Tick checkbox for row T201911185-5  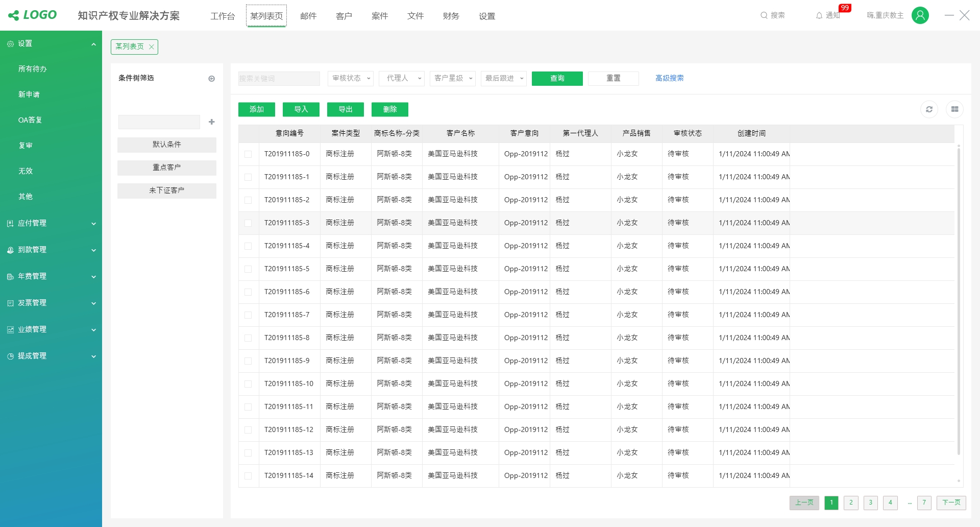pyautogui.click(x=248, y=269)
